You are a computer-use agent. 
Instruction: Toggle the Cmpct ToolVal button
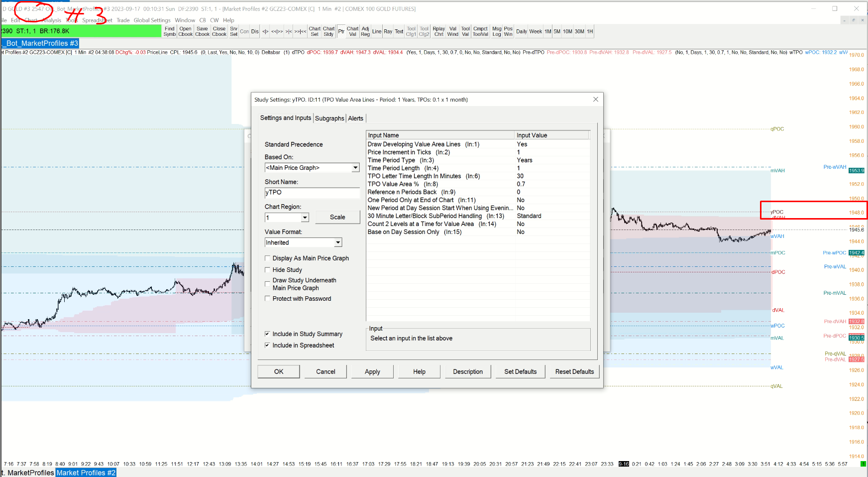[480, 31]
